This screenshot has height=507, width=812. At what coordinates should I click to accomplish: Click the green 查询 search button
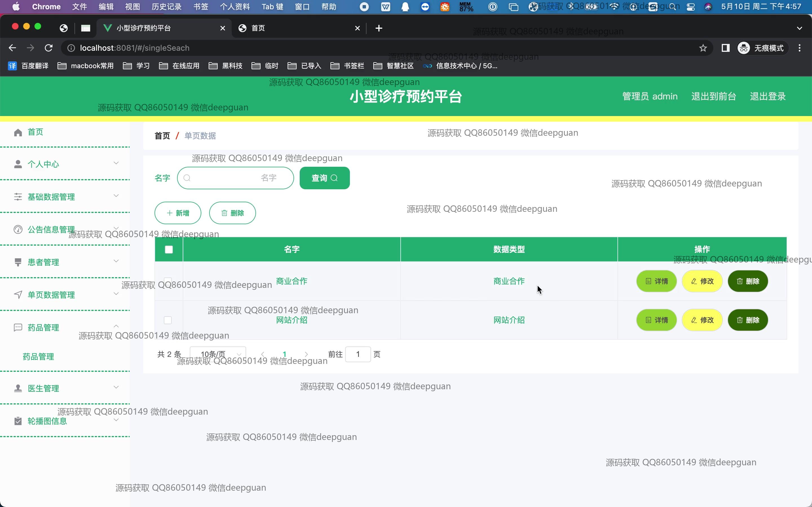[325, 178]
